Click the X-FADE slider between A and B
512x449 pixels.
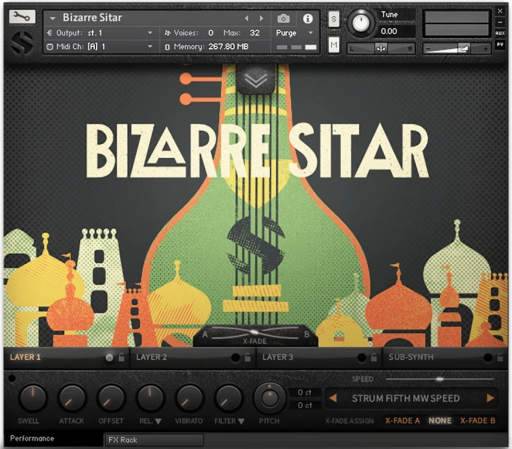click(x=255, y=333)
